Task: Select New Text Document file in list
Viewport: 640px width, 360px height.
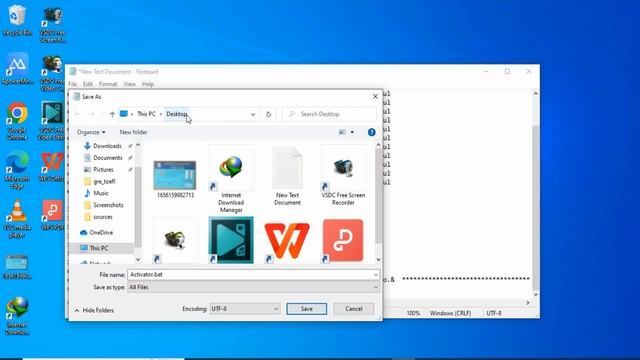Action: 287,176
